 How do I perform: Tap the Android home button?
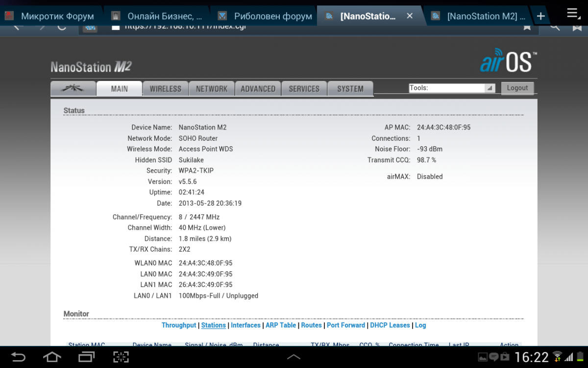[52, 356]
